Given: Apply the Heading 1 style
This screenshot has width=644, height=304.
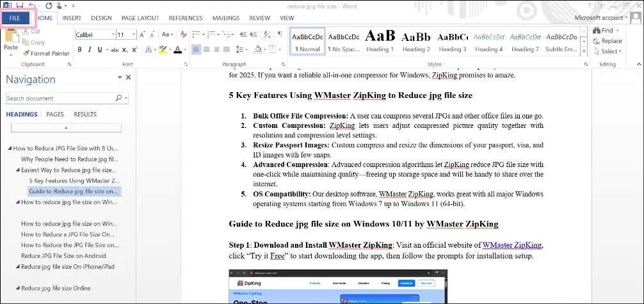Looking at the screenshot, I should click(380, 42).
